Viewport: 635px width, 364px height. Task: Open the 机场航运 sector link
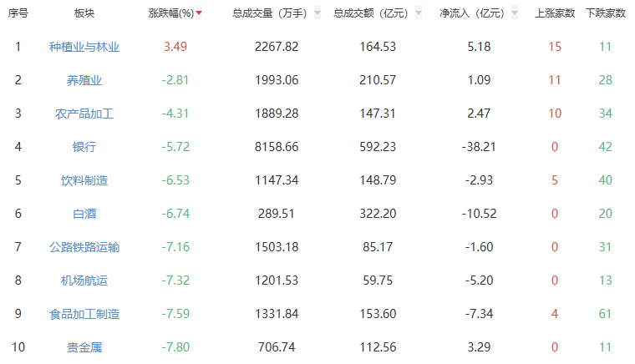click(x=84, y=281)
